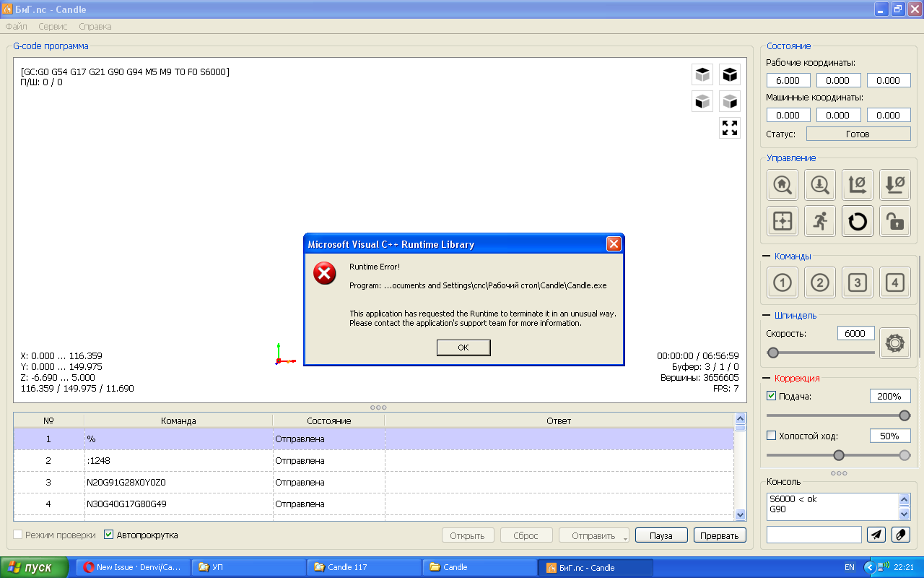Select table row with N20G91G28X0Y0Z0
The width and height of the screenshot is (924, 578).
pos(374,482)
